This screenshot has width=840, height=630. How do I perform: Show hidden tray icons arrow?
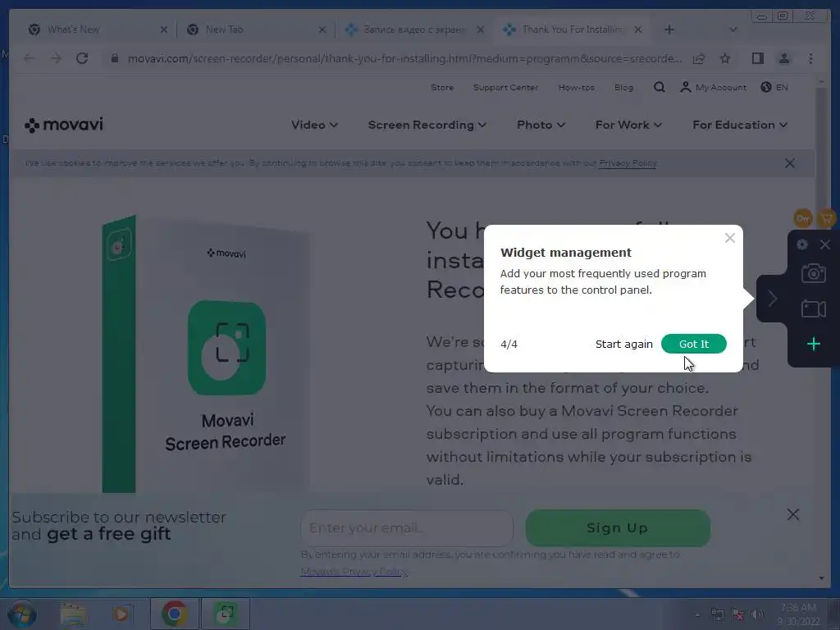pyautogui.click(x=697, y=614)
